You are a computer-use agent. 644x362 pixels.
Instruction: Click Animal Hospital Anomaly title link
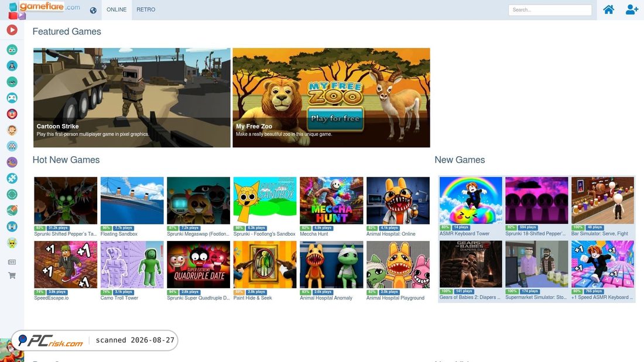tap(326, 298)
